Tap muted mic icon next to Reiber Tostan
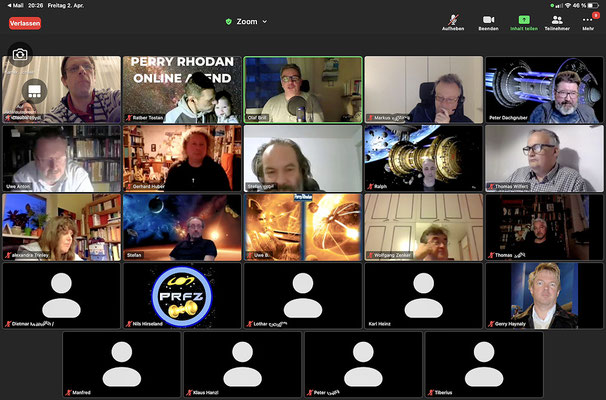 (x=129, y=118)
